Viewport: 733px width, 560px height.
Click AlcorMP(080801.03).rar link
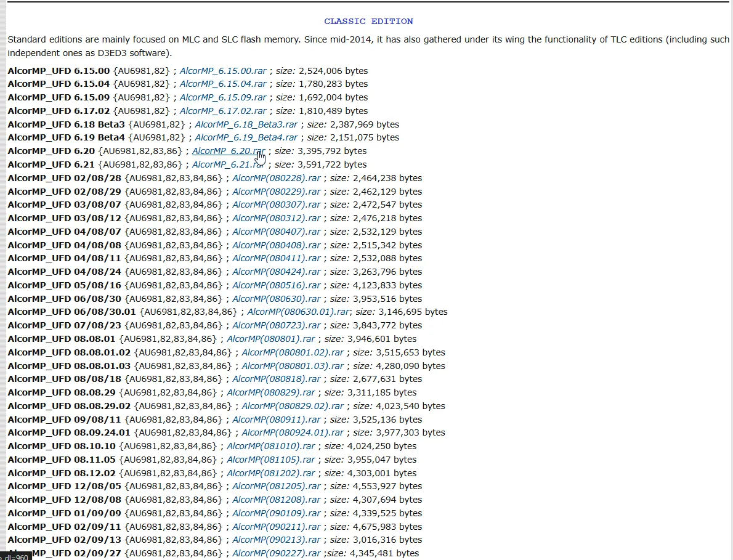pyautogui.click(x=293, y=367)
